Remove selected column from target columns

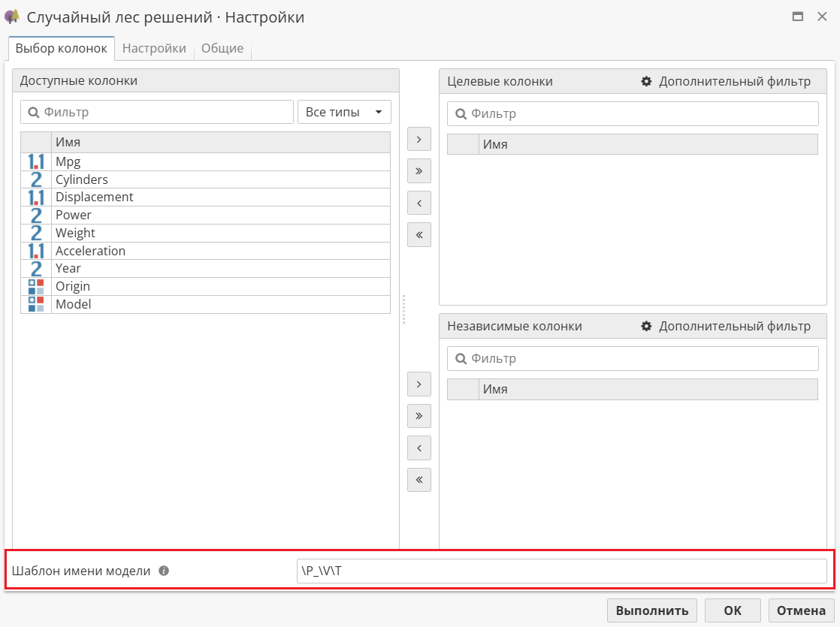click(x=419, y=203)
